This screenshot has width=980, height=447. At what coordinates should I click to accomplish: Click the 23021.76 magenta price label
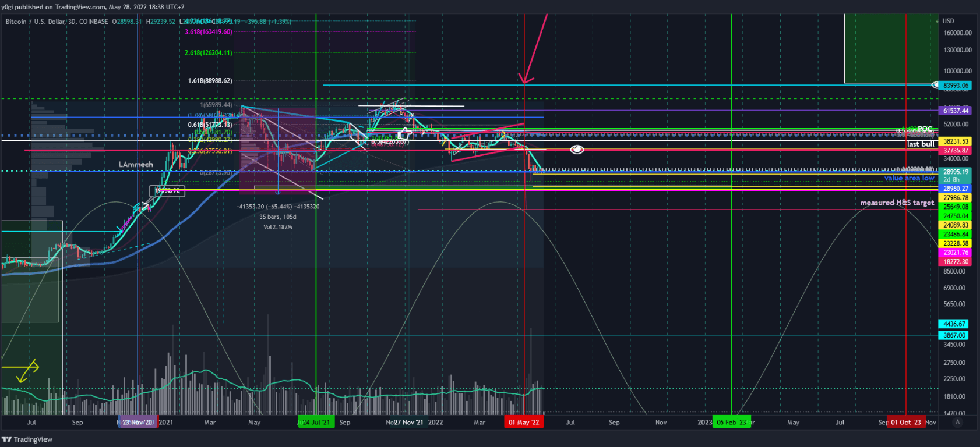pos(956,253)
